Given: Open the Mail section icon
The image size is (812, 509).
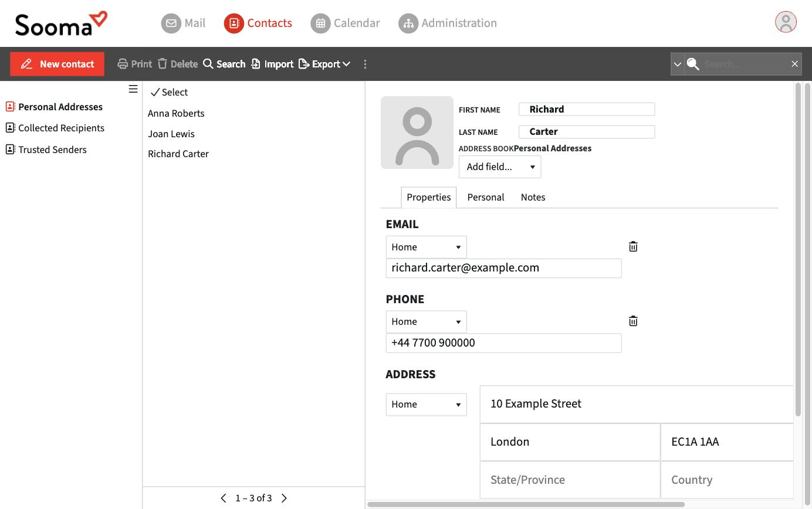Looking at the screenshot, I should pyautogui.click(x=171, y=23).
